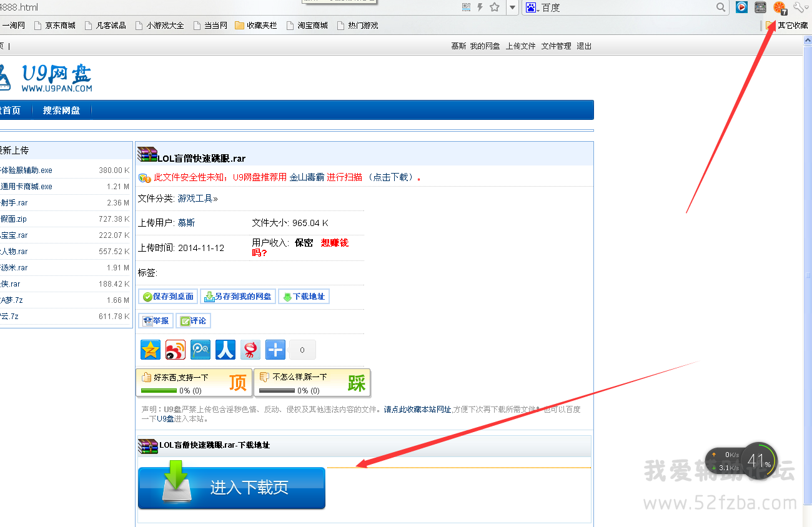Image resolution: width=812 pixels, height=527 pixels.
Task: Bookmark this page with the star icon
Action: pos(495,7)
